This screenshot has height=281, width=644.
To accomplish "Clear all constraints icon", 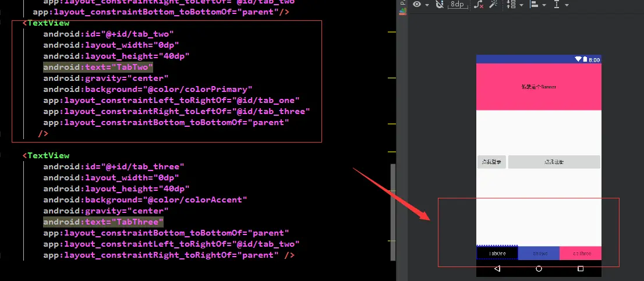I will [479, 5].
